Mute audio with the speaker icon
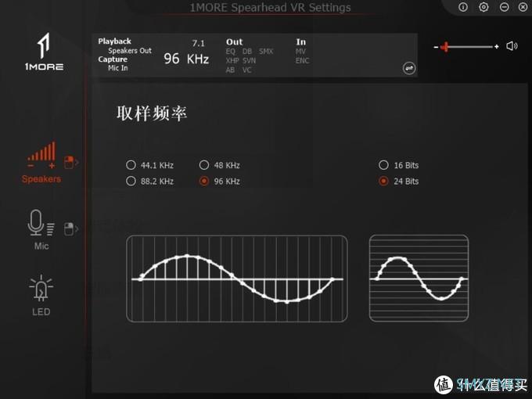Screen dimensions: 532x399 click(x=512, y=46)
